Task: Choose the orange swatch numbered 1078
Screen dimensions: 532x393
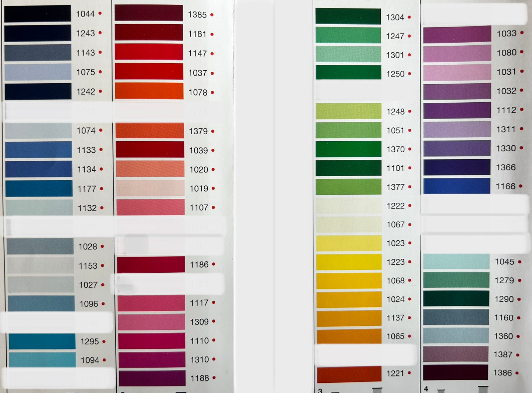Action: click(149, 91)
